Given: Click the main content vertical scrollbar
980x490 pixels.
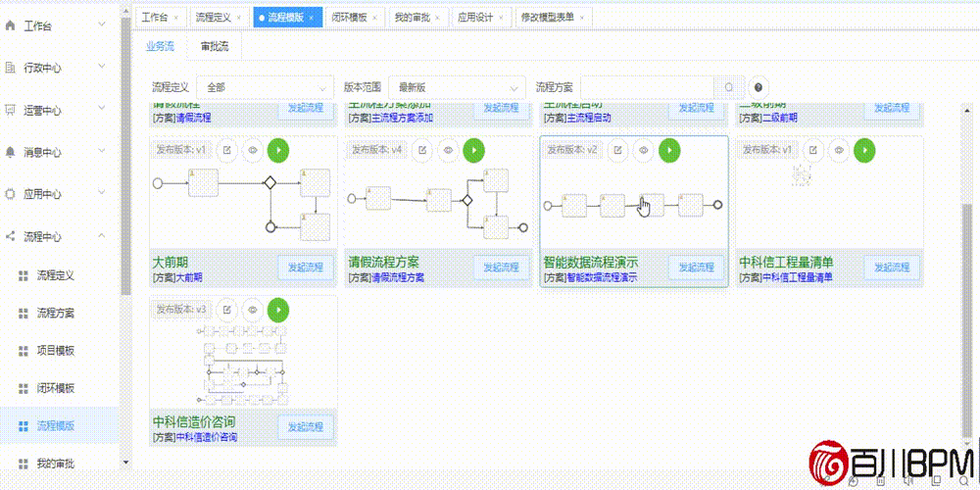Looking at the screenshot, I should (968, 320).
